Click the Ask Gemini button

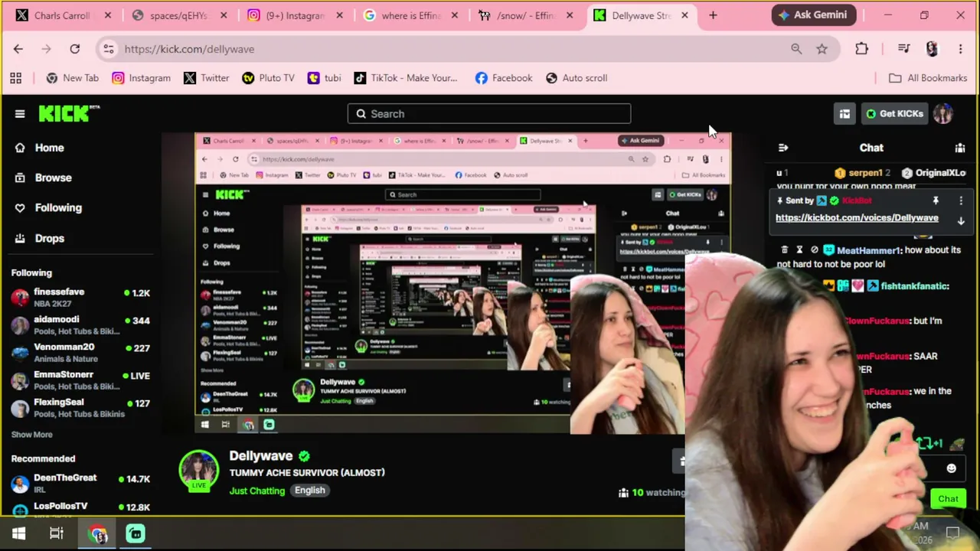(x=812, y=15)
